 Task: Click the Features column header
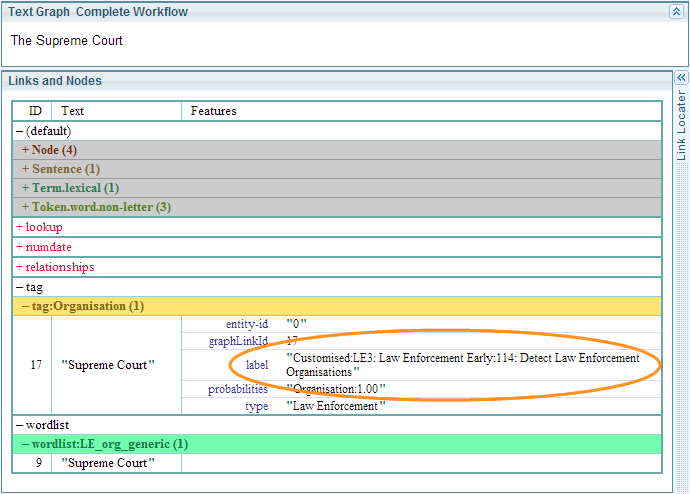click(x=214, y=111)
